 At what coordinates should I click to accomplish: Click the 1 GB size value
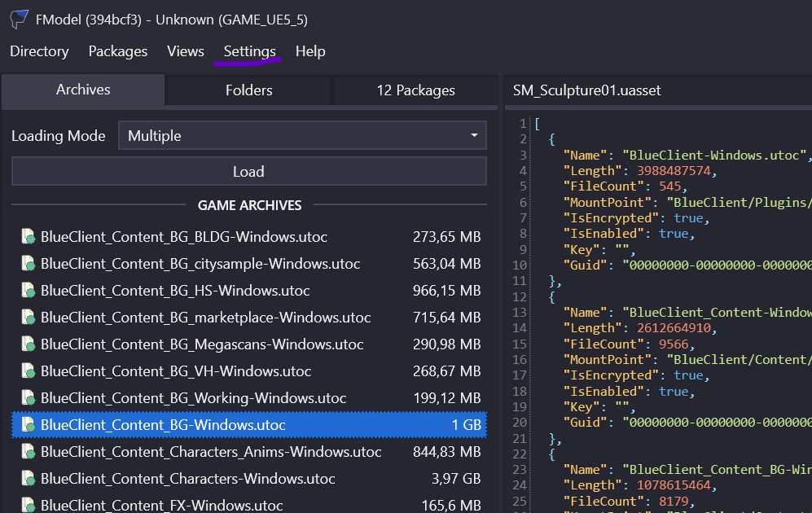(467, 425)
